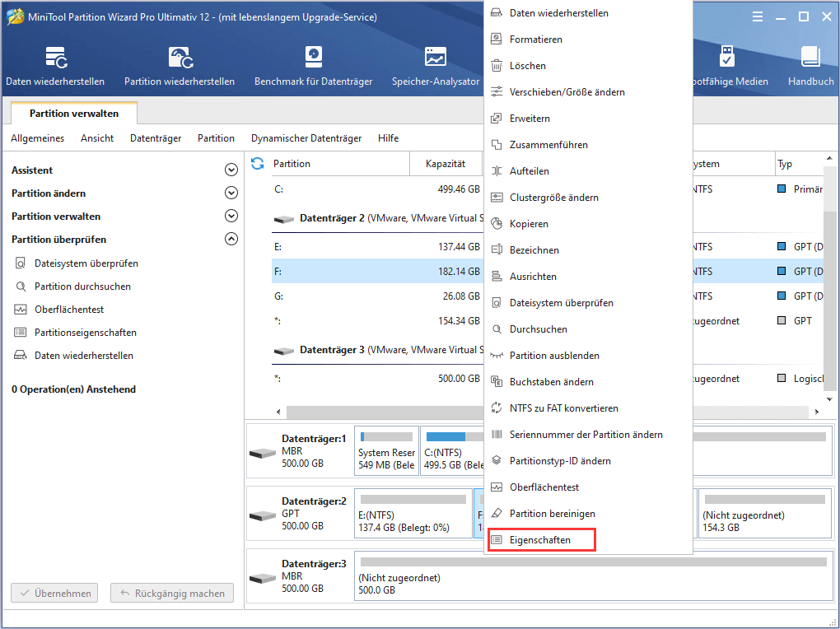Image resolution: width=840 pixels, height=629 pixels.
Task: Click Partition durchsuchen magnifier icon in sidebar
Action: [x=21, y=287]
